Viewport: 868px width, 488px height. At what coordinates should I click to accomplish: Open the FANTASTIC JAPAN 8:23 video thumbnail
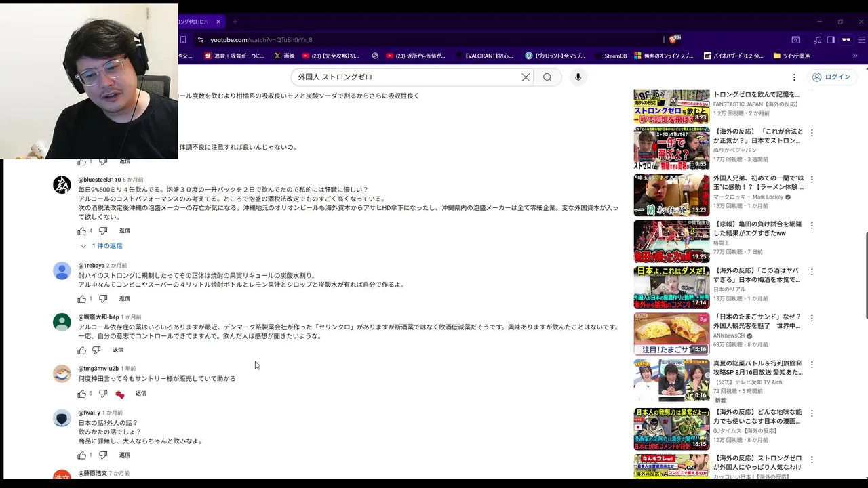tap(671, 107)
